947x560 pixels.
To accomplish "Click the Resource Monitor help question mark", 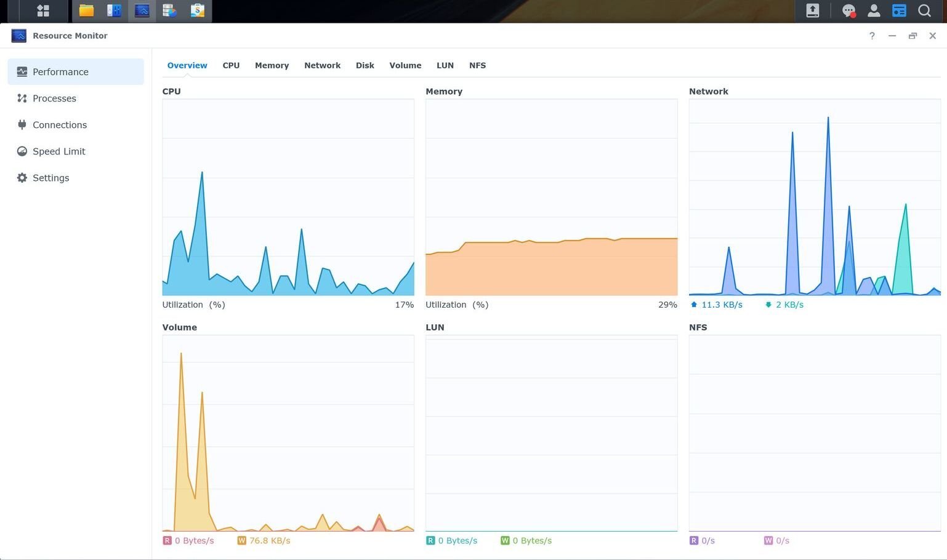I will [x=872, y=36].
